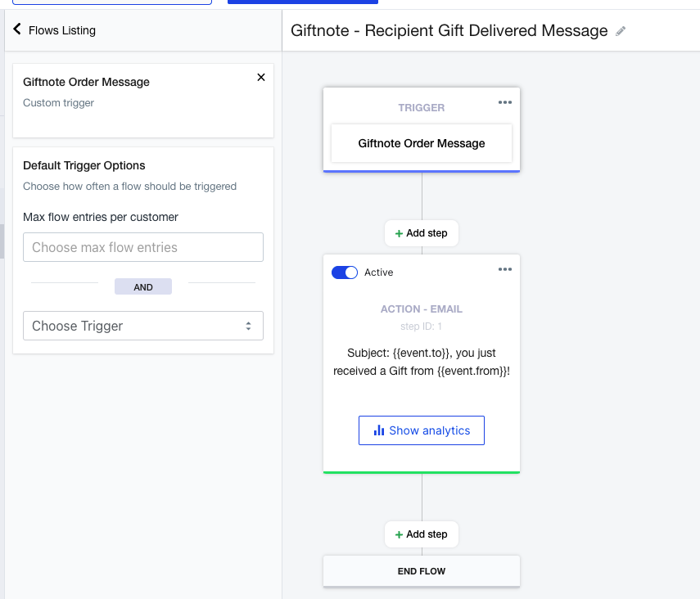Click the AND condition badge
The height and width of the screenshot is (599, 700).
click(143, 287)
